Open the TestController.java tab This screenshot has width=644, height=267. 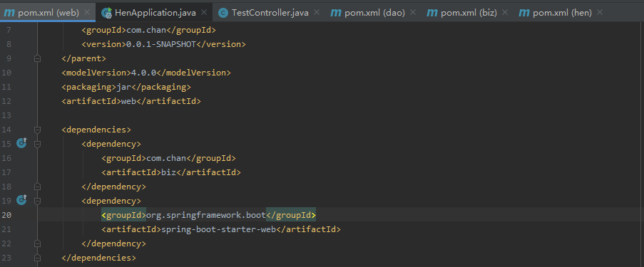coord(270,13)
